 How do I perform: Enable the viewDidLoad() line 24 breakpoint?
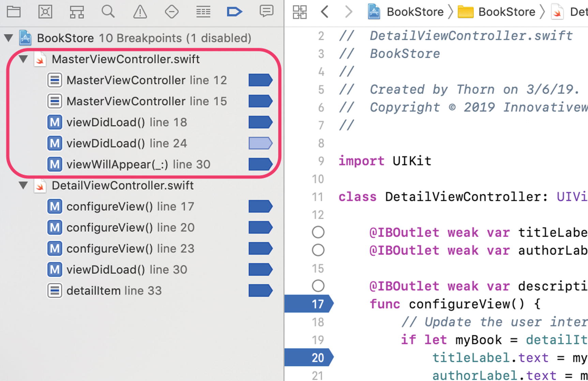(260, 143)
